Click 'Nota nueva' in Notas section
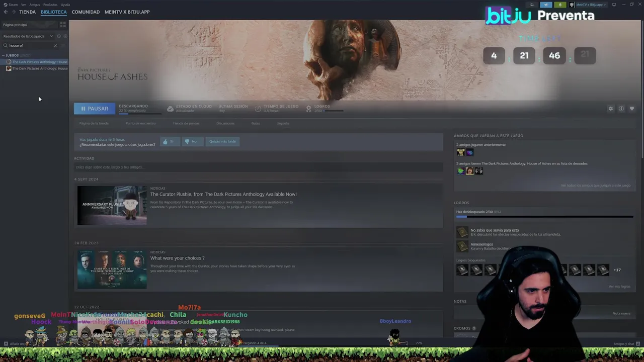Viewport: 644px width, 362px height. (621, 313)
